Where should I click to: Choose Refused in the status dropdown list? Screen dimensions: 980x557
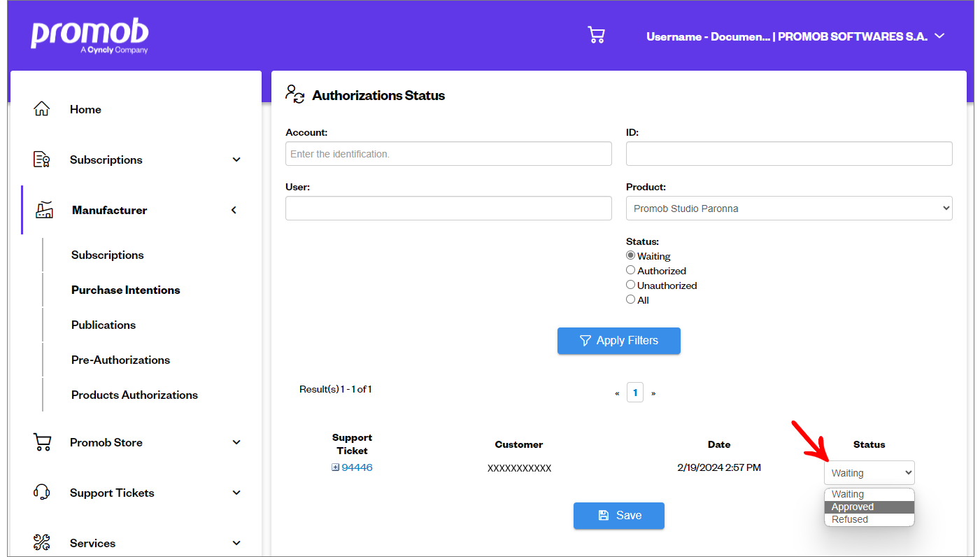pos(869,519)
